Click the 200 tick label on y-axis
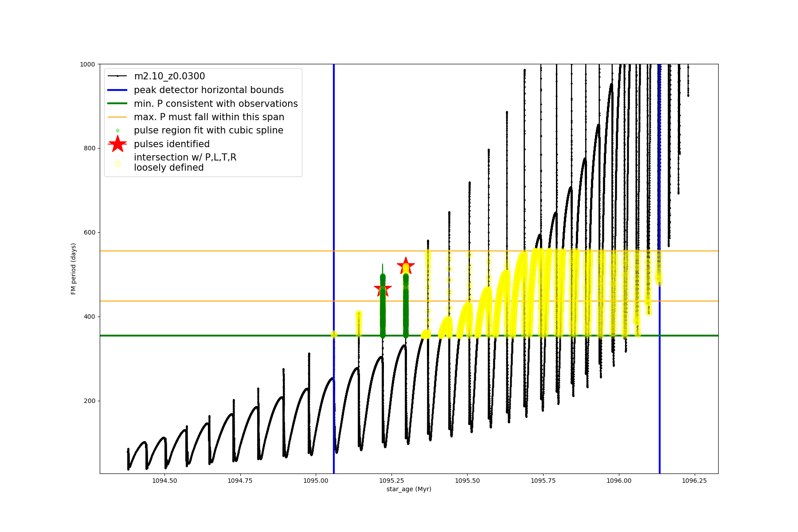This screenshot has width=798, height=532. (x=90, y=401)
